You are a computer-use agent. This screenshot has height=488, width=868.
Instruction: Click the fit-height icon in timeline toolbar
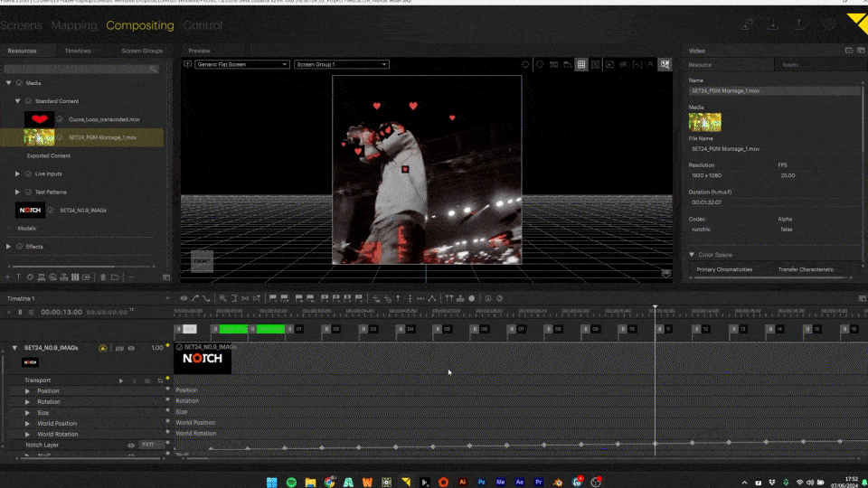tap(234, 299)
